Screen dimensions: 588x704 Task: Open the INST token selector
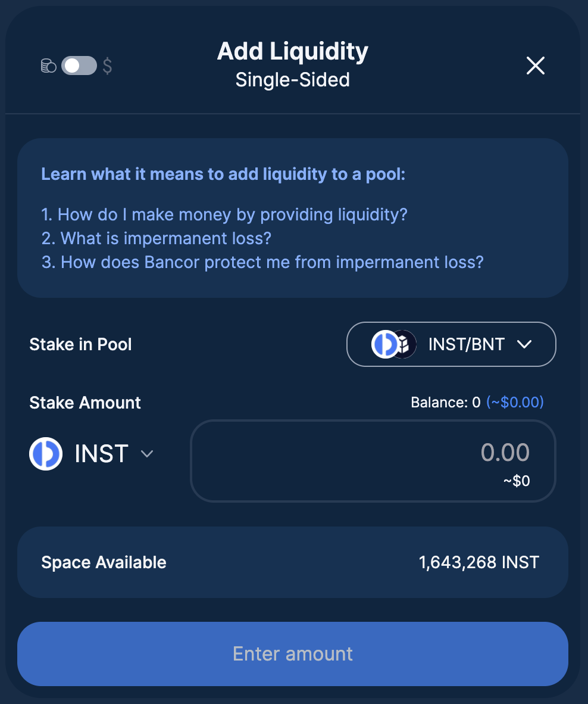[x=92, y=454]
